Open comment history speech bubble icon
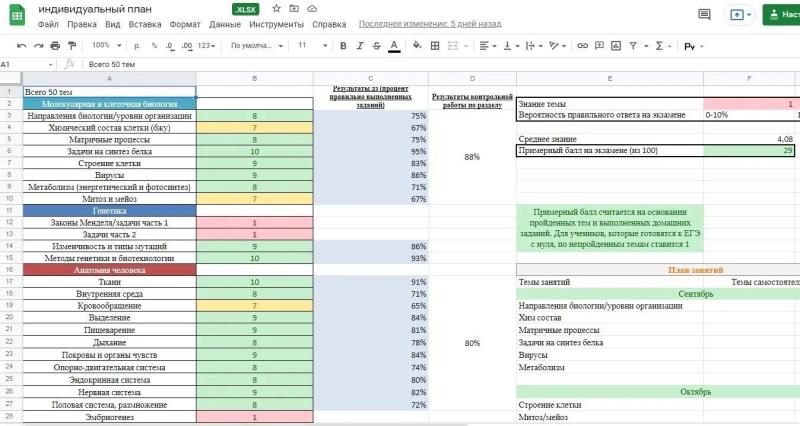This screenshot has width=800, height=426. point(704,14)
